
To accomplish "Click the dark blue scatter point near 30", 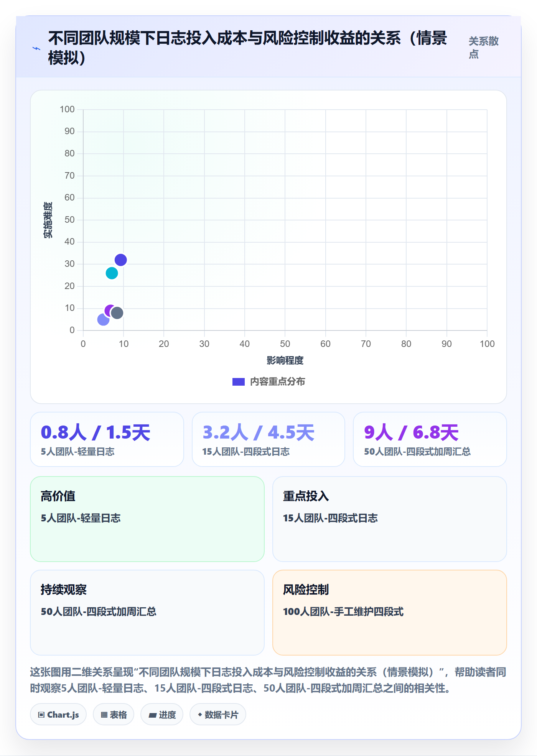I will [x=121, y=260].
